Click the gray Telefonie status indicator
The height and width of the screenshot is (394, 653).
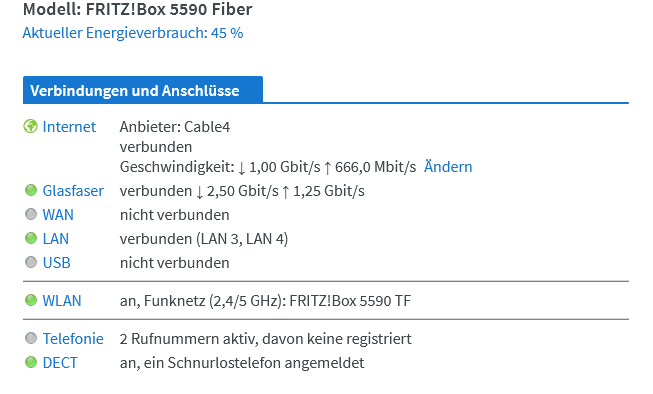(31, 338)
